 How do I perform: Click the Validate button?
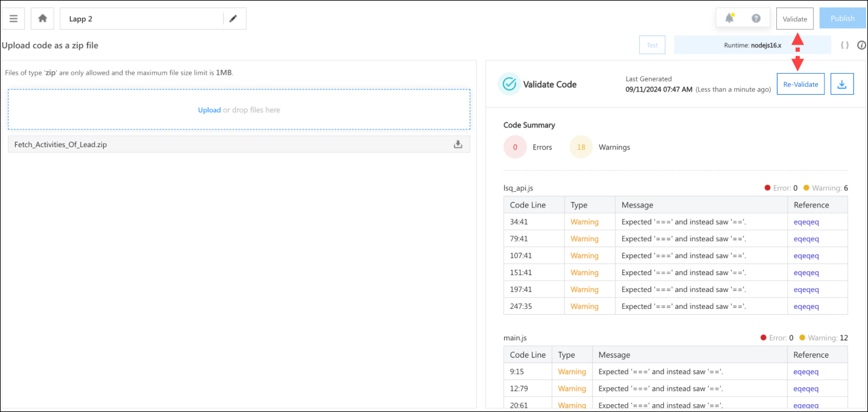[795, 19]
